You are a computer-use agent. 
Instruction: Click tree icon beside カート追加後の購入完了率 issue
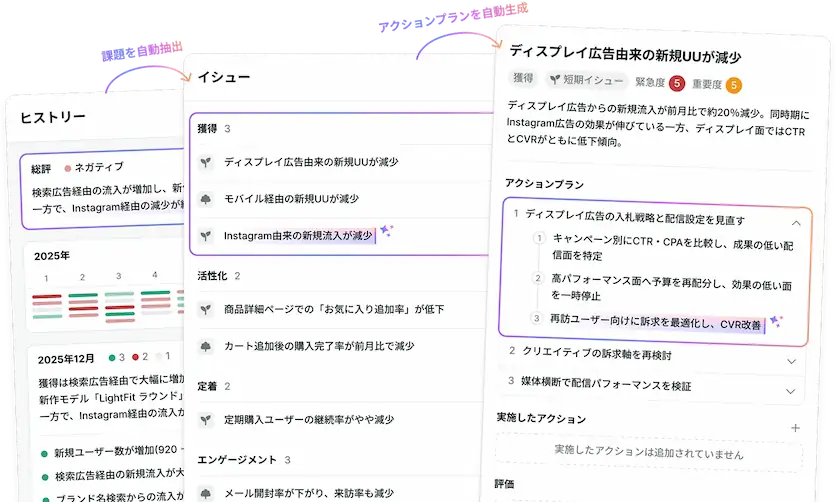(206, 347)
